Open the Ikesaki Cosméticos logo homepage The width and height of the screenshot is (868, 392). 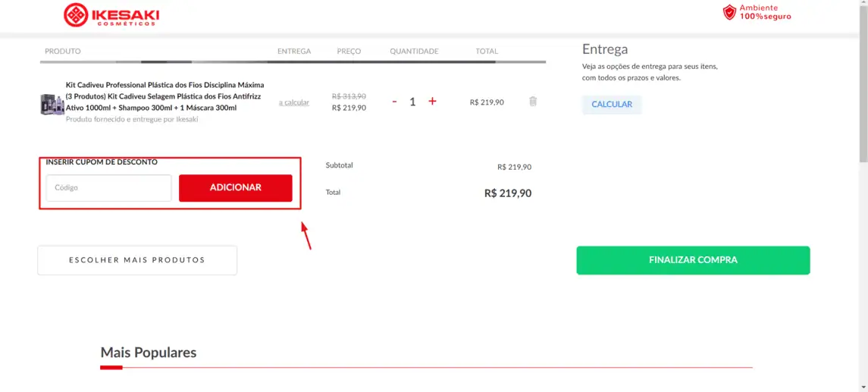111,14
